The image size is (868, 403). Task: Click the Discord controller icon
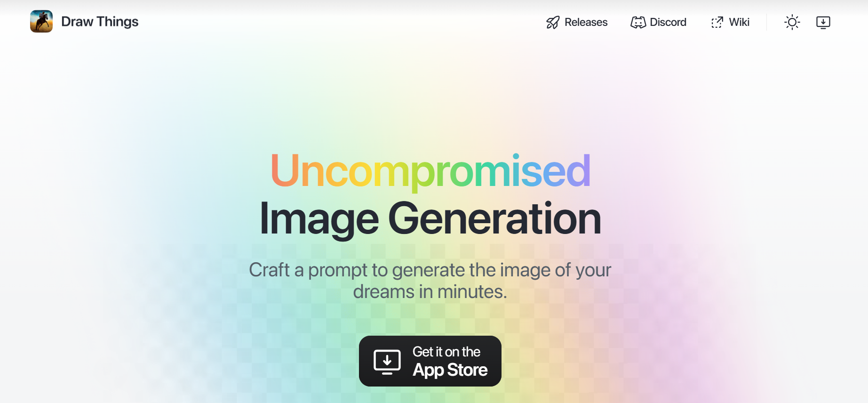638,22
